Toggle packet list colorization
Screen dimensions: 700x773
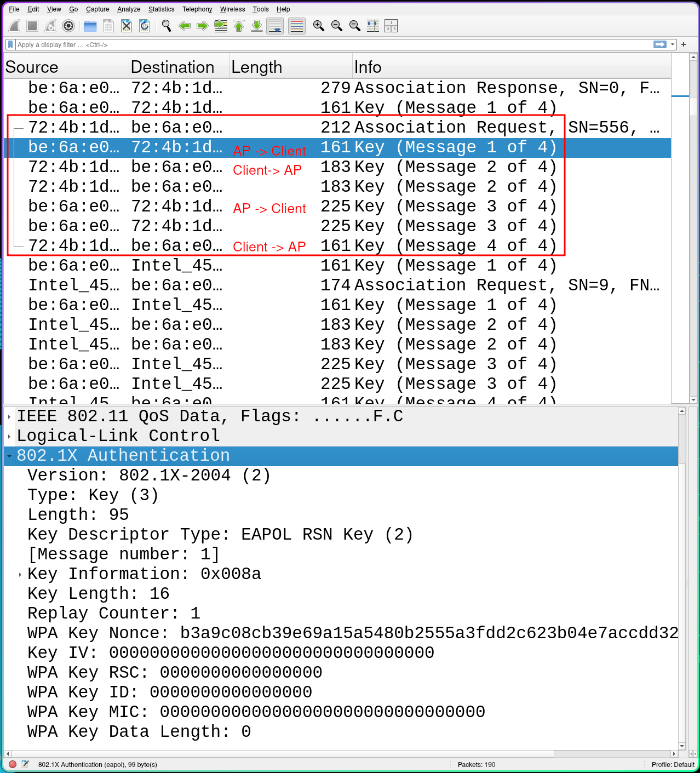point(297,26)
